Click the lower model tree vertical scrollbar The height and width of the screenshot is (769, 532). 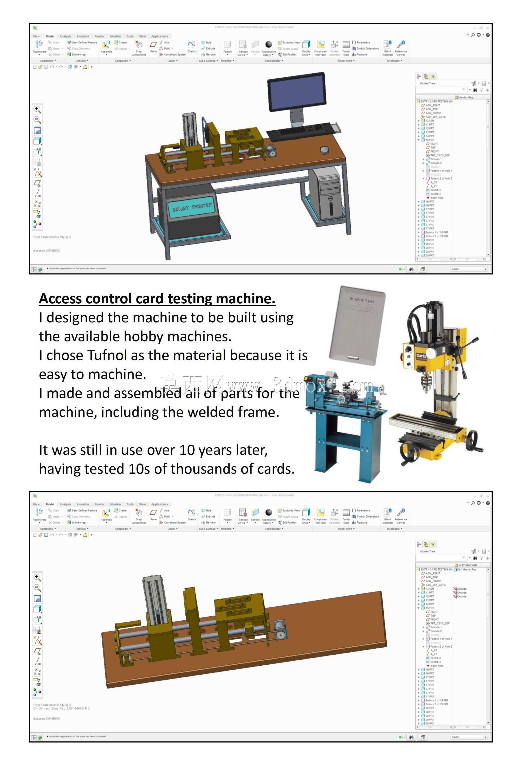coord(488,646)
